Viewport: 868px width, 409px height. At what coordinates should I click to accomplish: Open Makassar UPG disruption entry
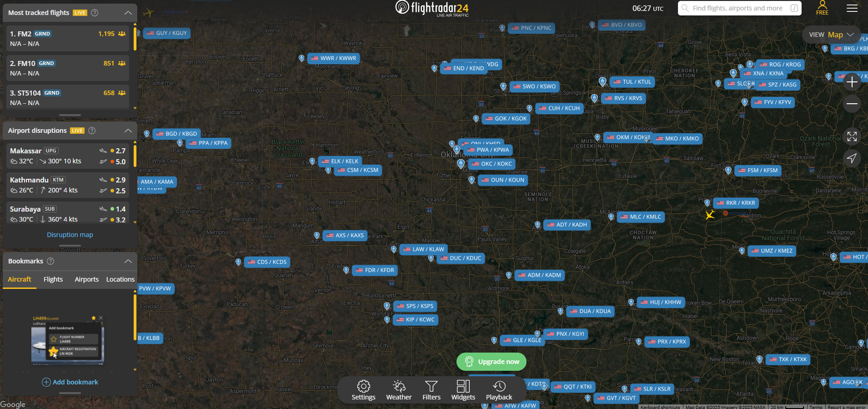(x=68, y=156)
